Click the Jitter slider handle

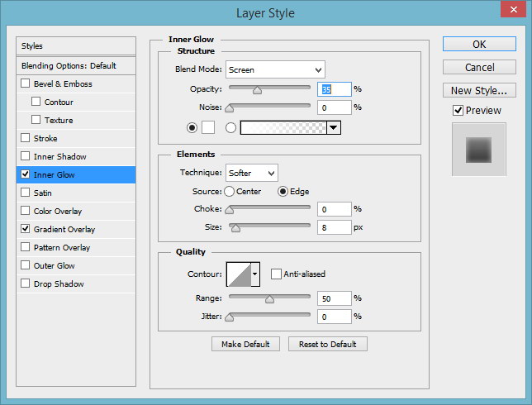click(x=230, y=317)
